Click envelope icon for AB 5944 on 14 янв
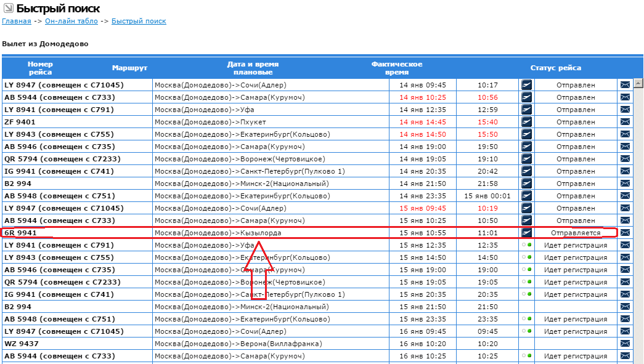The image size is (644, 364). (x=625, y=97)
